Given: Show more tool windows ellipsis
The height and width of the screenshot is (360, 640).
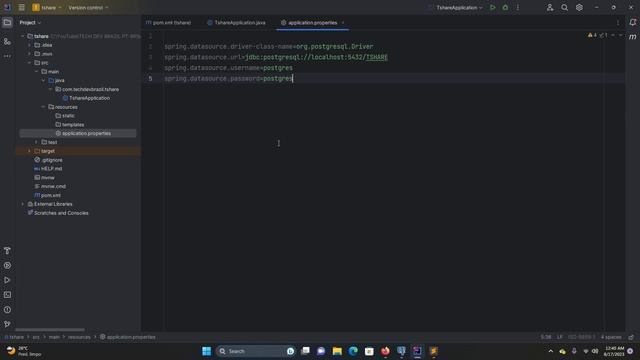Looking at the screenshot, I should 7,56.
